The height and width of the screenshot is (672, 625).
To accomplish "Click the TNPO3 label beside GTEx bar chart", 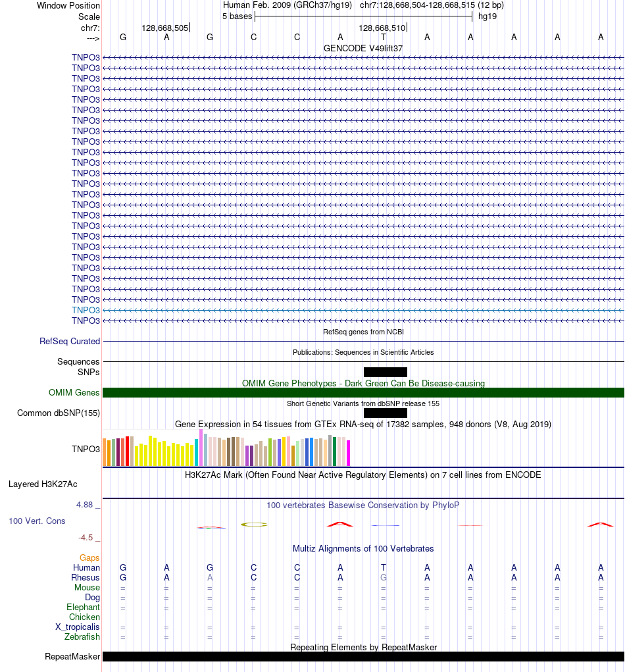I will pos(86,449).
